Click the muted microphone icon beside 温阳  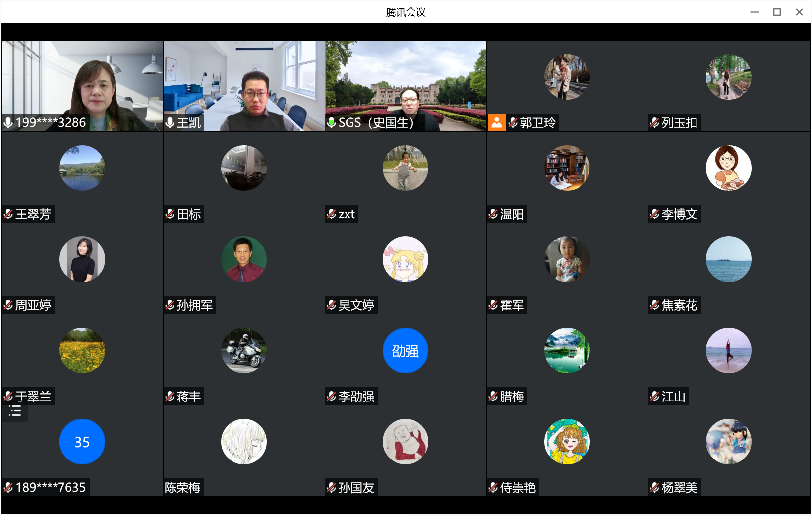493,214
